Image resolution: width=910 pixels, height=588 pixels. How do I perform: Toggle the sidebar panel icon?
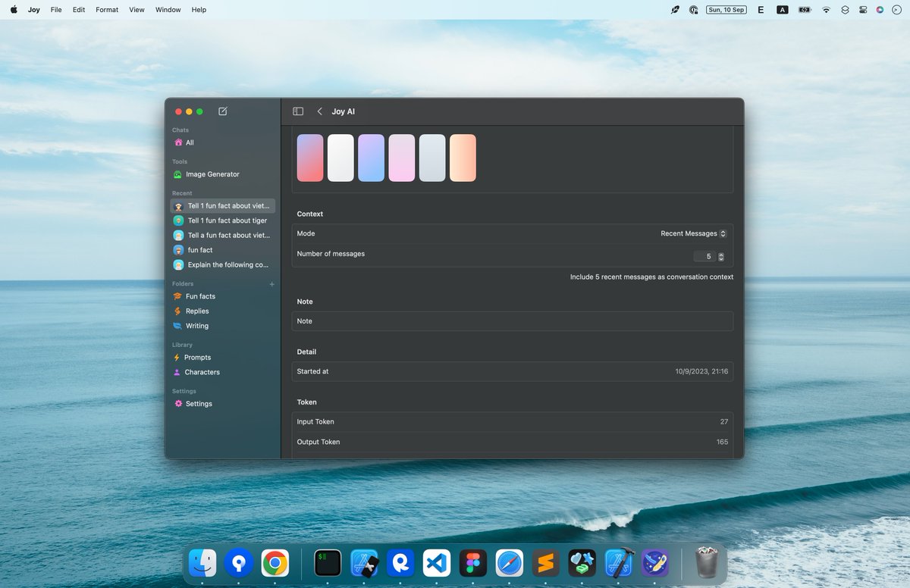[298, 111]
